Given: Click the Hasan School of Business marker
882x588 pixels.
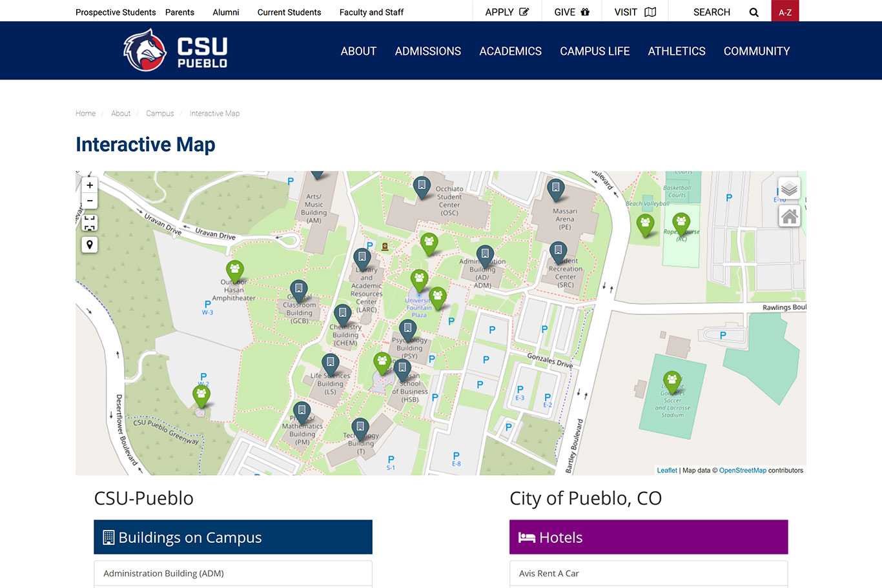Looking at the screenshot, I should [402, 370].
